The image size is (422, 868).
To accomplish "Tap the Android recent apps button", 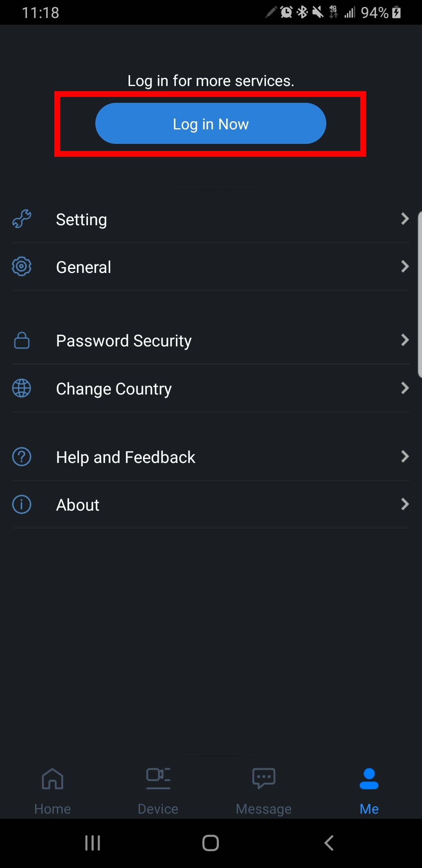I will coord(93,843).
